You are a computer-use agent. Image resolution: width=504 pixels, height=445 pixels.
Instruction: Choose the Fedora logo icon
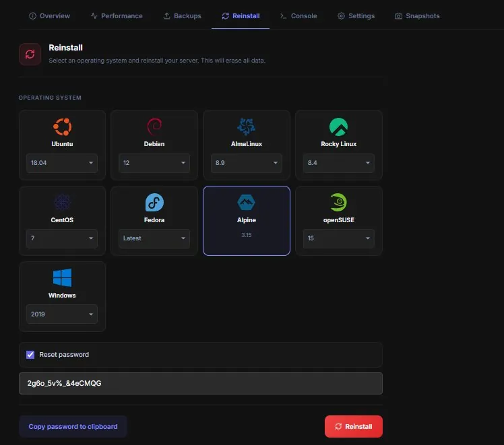point(154,202)
